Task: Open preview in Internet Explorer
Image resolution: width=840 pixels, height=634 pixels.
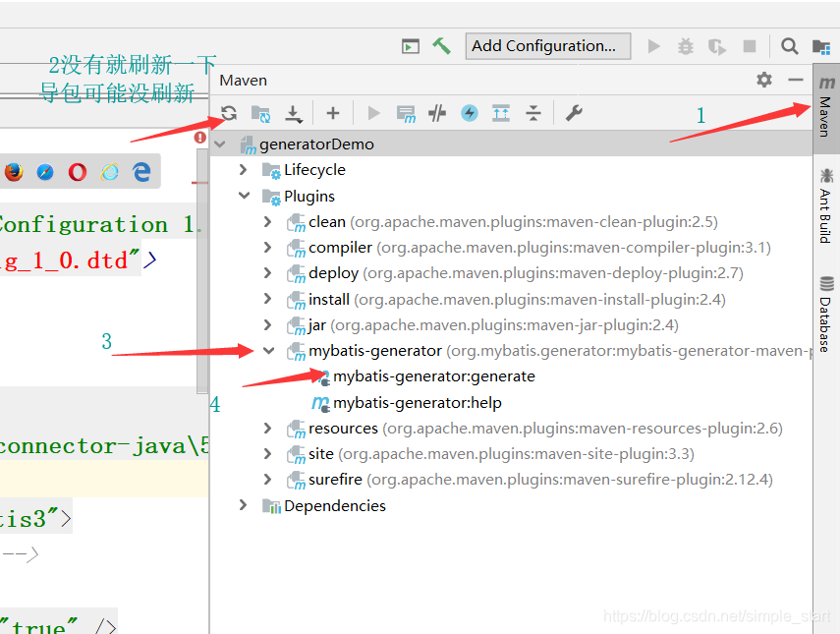Action: (109, 172)
